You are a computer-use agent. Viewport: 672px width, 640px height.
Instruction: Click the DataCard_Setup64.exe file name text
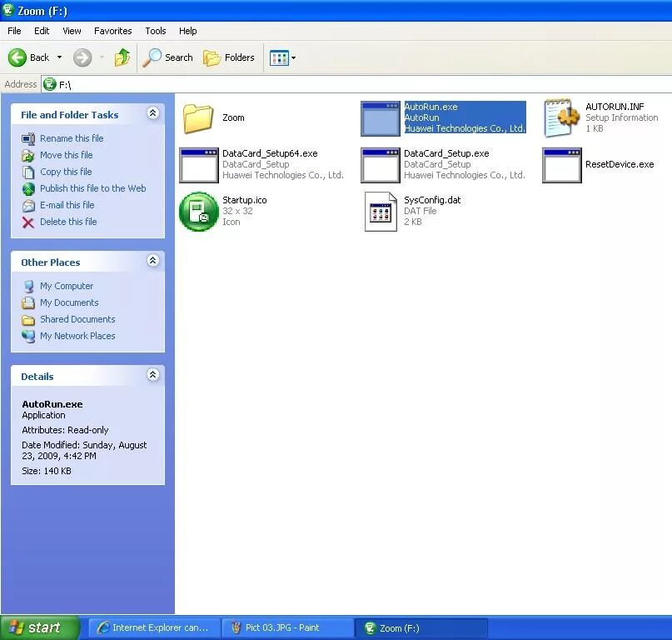[270, 153]
